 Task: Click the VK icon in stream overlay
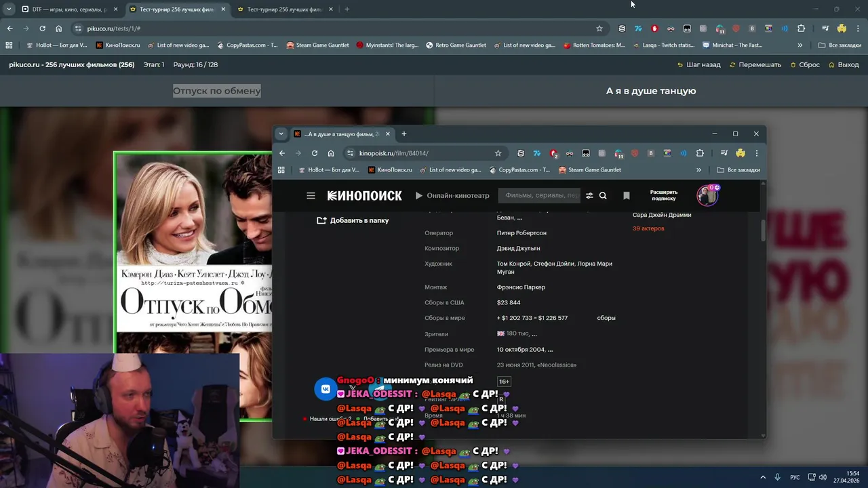tap(326, 389)
